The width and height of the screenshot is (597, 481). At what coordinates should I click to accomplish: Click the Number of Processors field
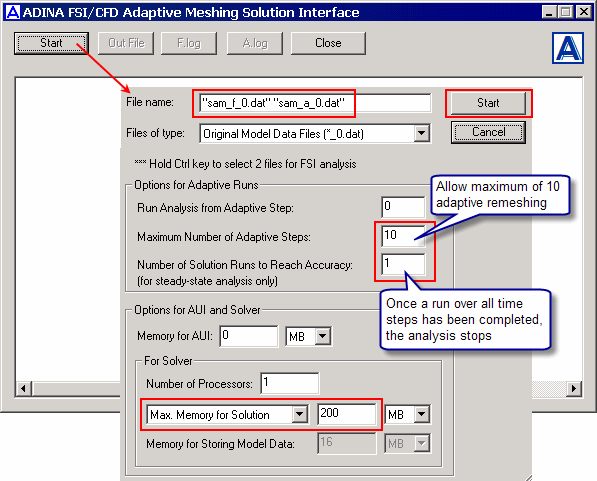click(x=290, y=383)
